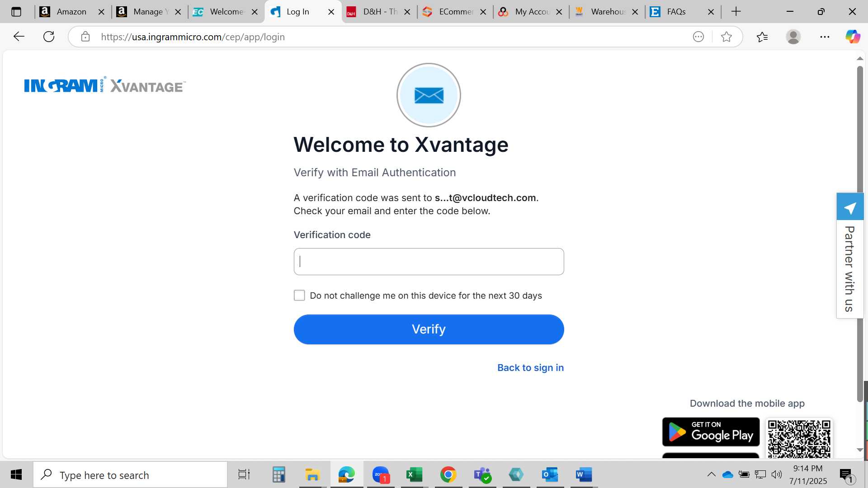
Task: Click the scrollbar up arrow
Action: 860,58
